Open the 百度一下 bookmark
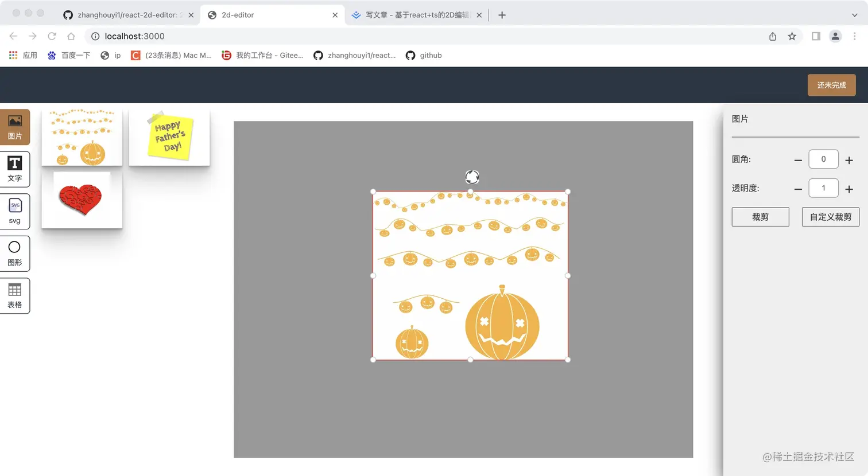868x476 pixels. (69, 55)
